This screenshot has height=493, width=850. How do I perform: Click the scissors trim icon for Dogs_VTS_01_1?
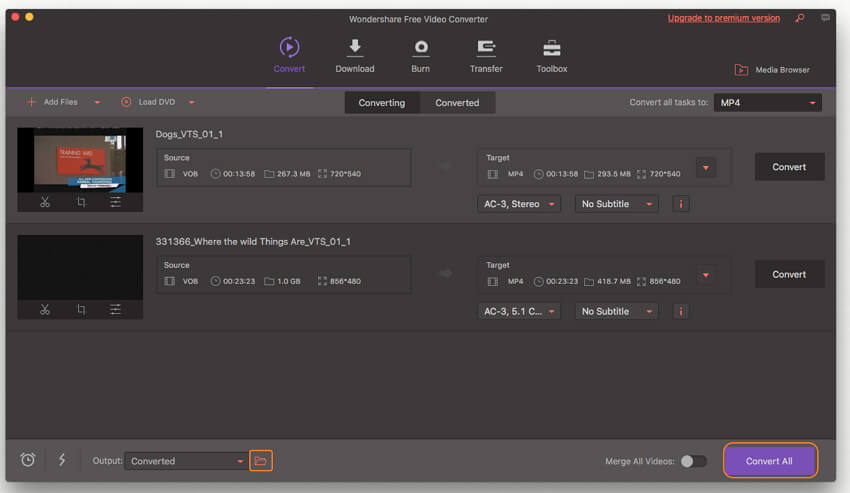click(x=45, y=202)
